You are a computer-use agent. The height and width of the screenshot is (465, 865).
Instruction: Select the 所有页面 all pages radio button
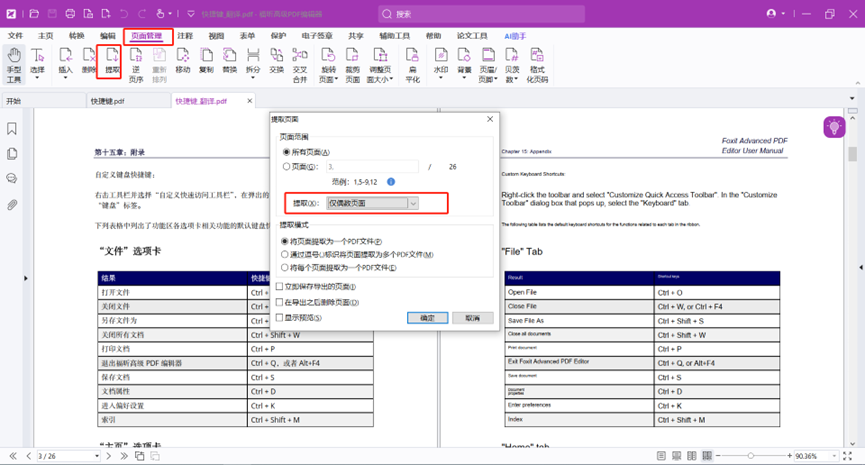(x=286, y=152)
